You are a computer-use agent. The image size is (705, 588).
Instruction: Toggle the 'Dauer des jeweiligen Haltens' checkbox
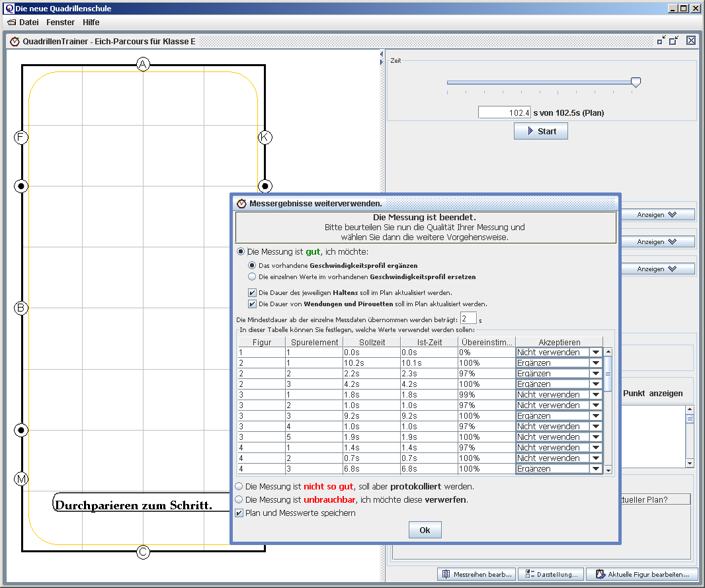[252, 292]
